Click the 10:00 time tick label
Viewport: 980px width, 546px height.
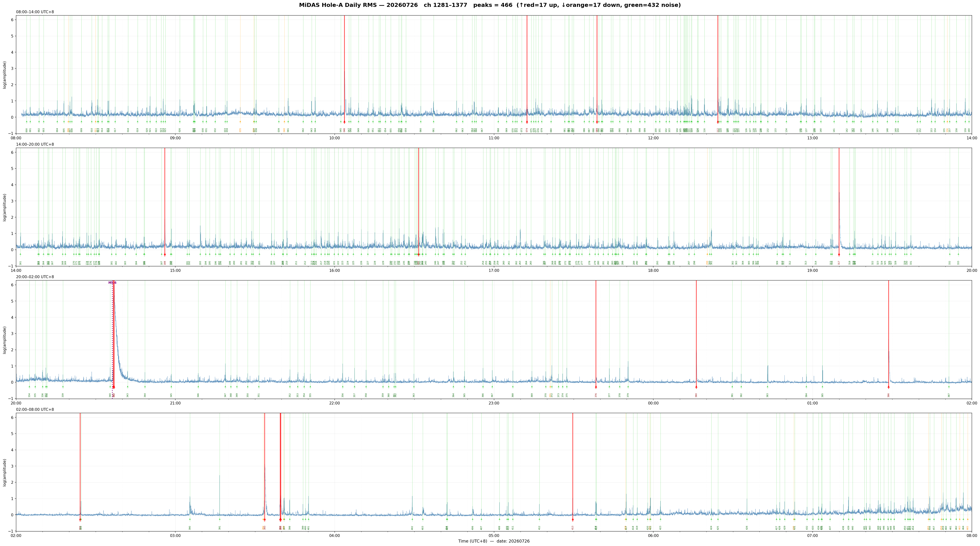tap(335, 138)
